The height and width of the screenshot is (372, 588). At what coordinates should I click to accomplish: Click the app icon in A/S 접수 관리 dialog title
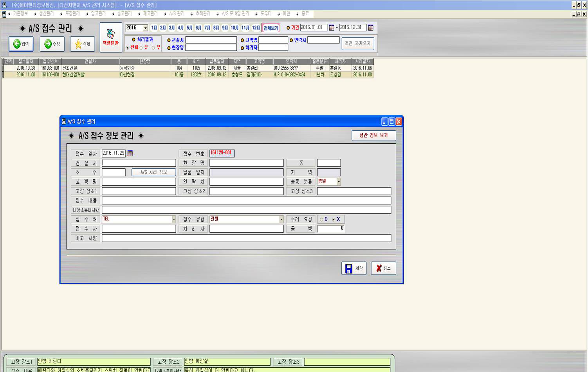64,121
